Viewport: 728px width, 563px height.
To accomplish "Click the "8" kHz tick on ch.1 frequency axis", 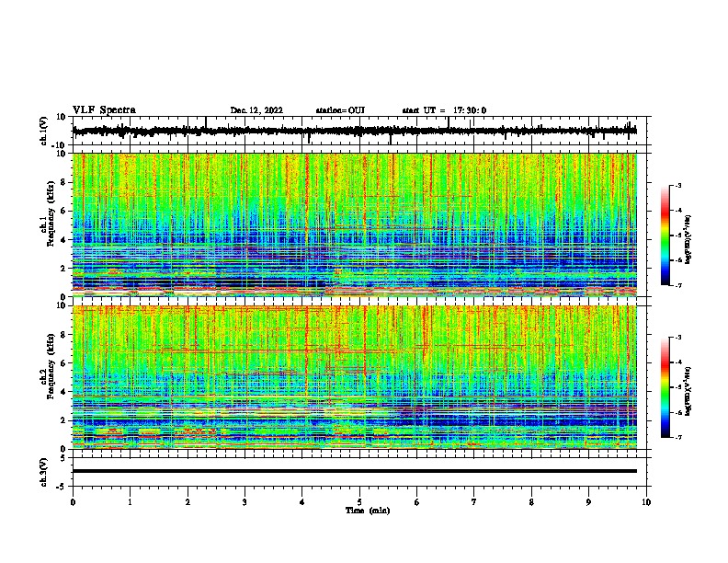I will pos(63,182).
